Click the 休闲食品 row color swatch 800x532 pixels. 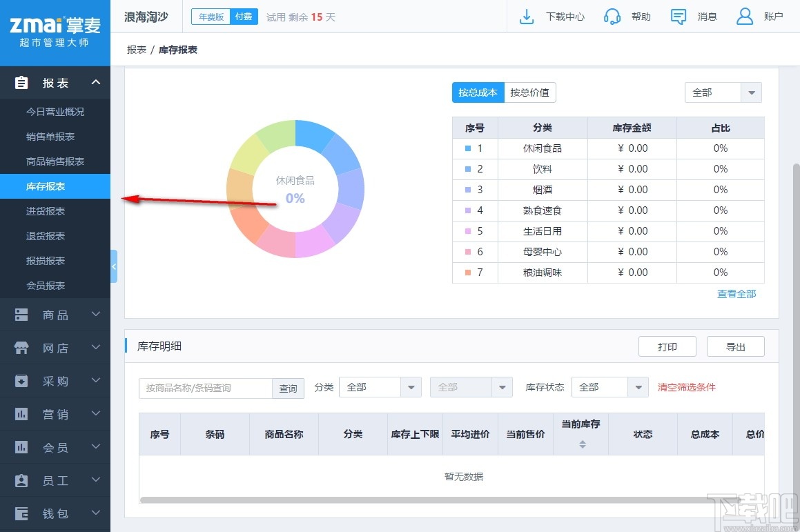(x=468, y=148)
